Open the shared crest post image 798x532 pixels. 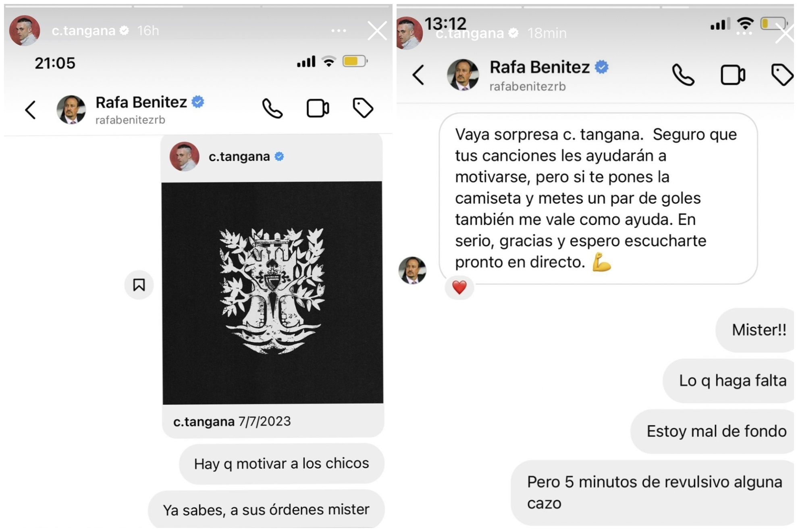[272, 293]
